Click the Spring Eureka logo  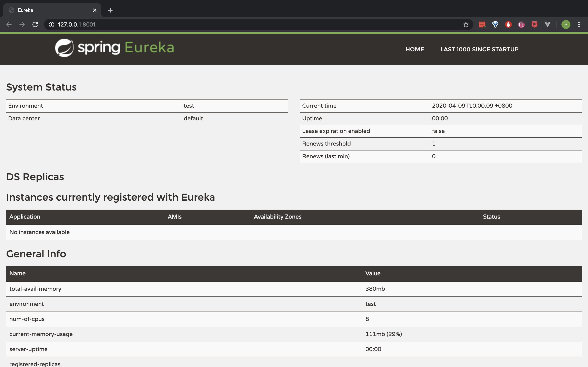click(115, 48)
